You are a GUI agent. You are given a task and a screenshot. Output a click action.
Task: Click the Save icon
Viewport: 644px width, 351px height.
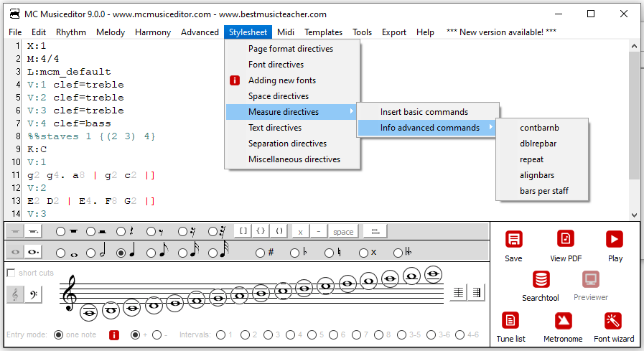[513, 239]
